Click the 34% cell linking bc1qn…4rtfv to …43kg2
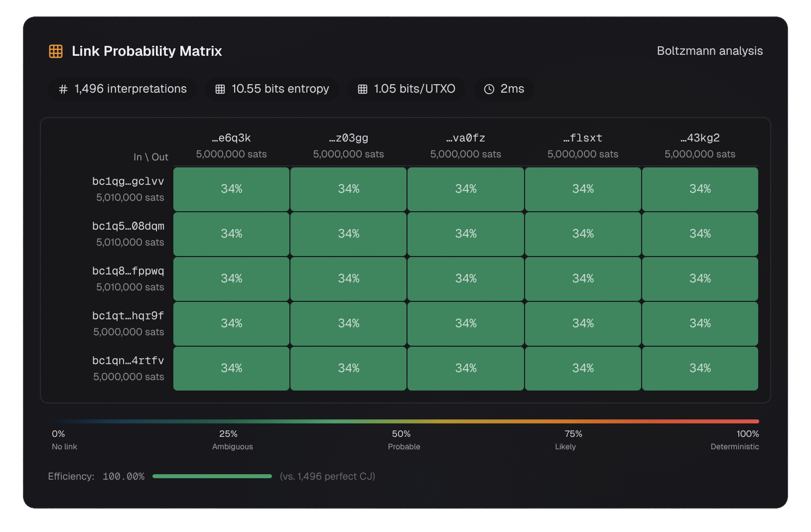The image size is (811, 532). tap(700, 369)
